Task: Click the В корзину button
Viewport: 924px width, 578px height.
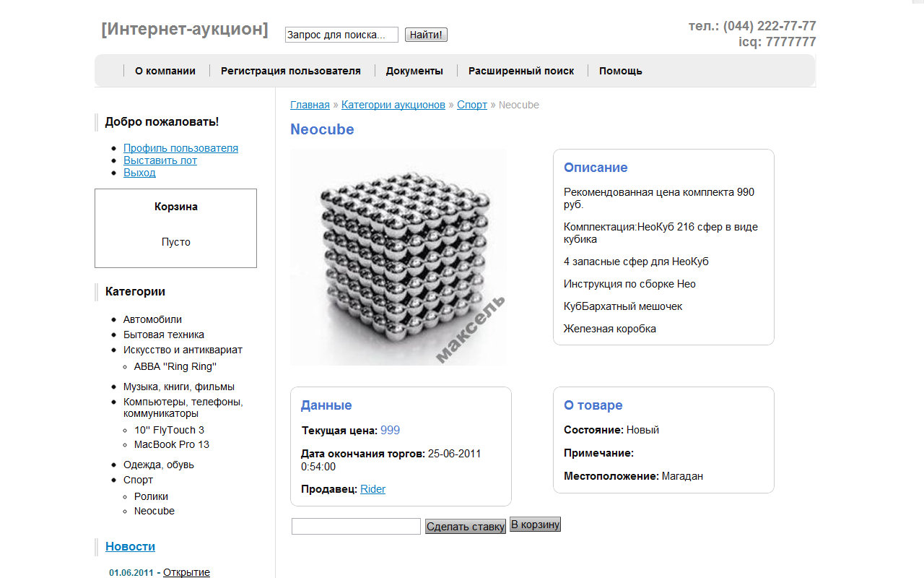Action: click(x=535, y=525)
